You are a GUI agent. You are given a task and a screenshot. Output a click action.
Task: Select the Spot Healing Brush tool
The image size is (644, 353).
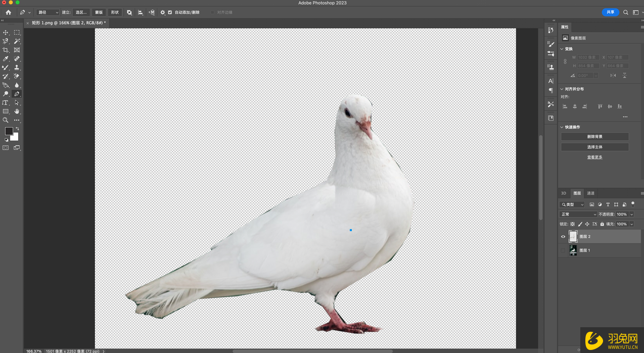coord(17,59)
